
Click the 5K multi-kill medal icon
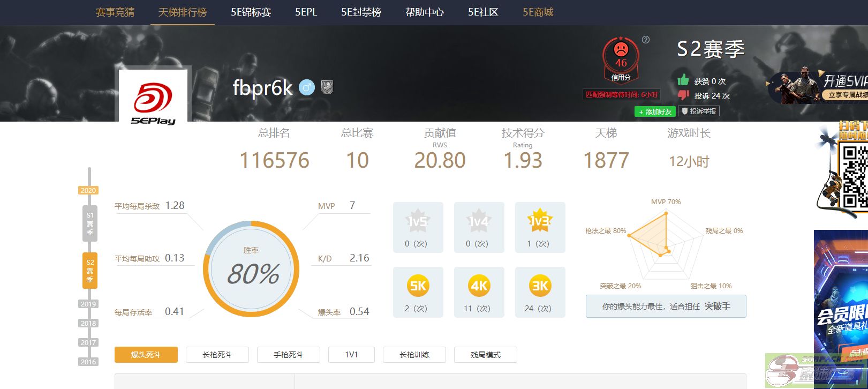click(418, 286)
